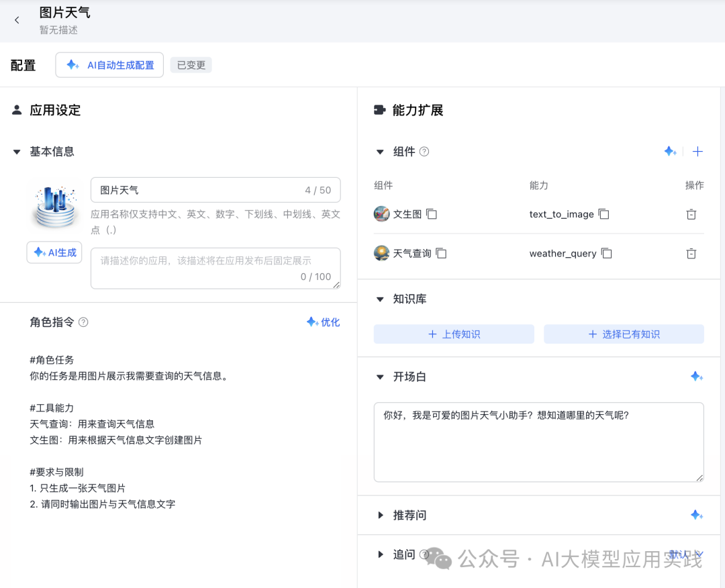Click the 能力扩展 plugin icon

tap(379, 110)
